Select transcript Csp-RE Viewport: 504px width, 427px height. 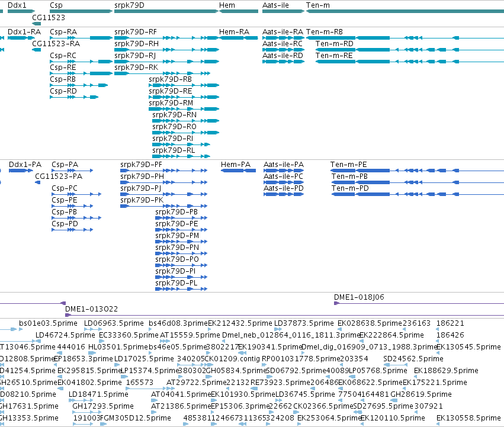click(x=63, y=68)
